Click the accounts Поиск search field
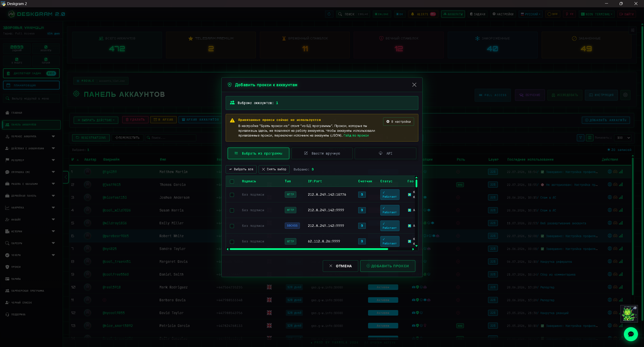The height and width of the screenshot is (347, 644). click(171, 137)
